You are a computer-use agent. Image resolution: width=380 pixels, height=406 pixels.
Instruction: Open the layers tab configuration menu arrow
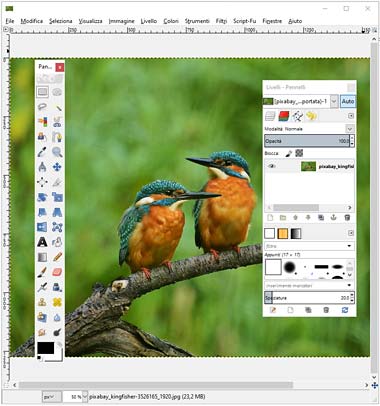pos(351,116)
